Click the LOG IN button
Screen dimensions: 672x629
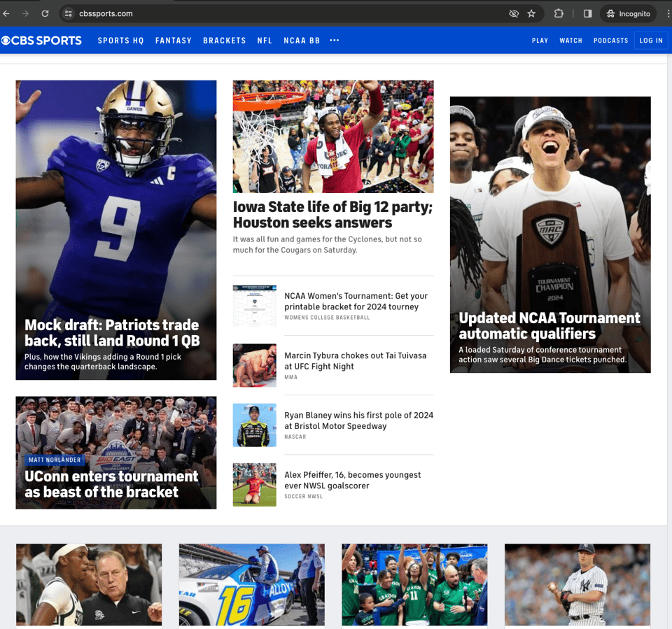[x=651, y=40]
